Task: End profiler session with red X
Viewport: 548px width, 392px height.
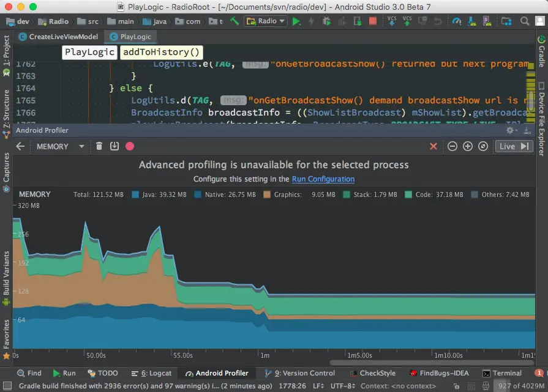Action: (x=434, y=146)
